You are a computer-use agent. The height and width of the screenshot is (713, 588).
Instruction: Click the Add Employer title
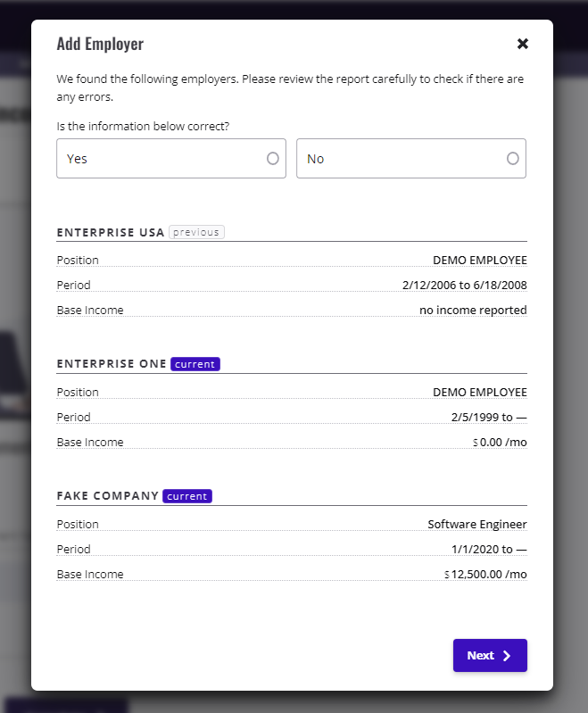[100, 44]
